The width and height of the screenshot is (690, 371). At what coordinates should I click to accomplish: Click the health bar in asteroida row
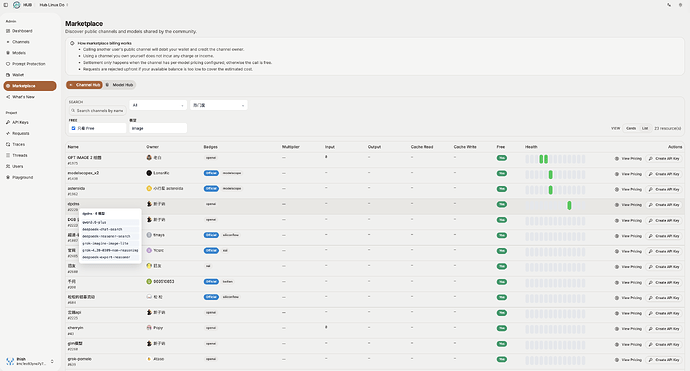pyautogui.click(x=555, y=190)
